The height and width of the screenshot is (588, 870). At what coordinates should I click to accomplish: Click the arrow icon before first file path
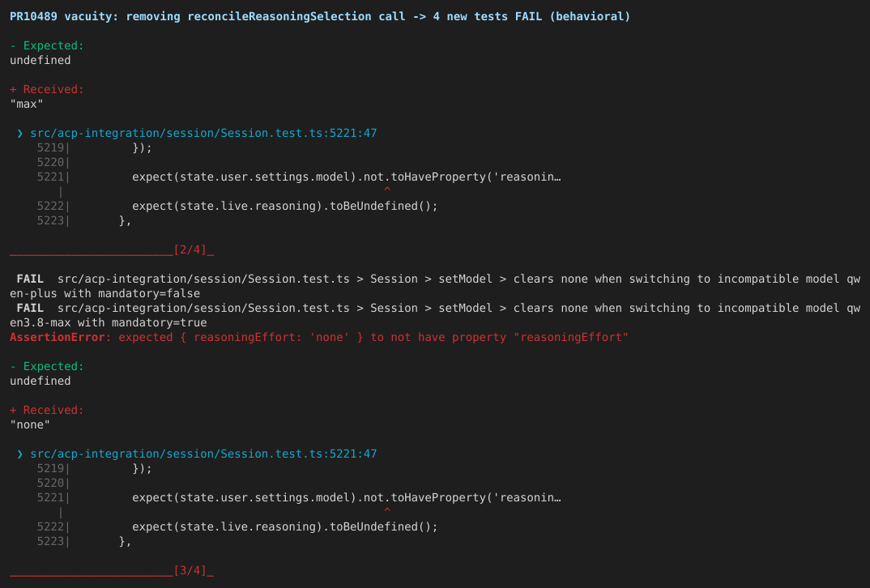[20, 133]
